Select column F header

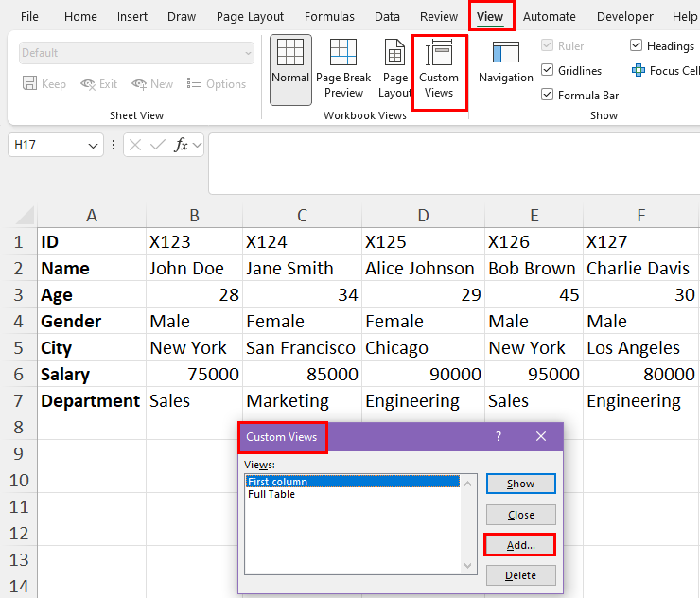[x=641, y=216]
